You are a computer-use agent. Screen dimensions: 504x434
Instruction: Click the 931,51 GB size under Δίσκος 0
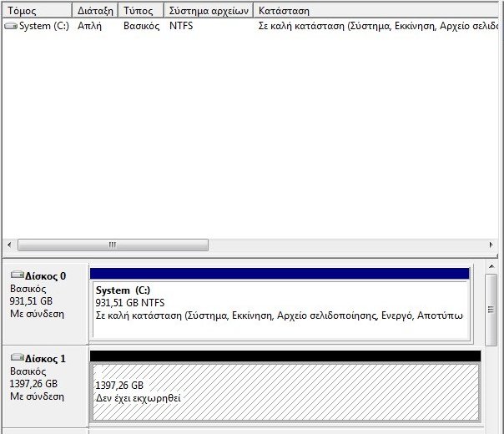click(x=31, y=301)
